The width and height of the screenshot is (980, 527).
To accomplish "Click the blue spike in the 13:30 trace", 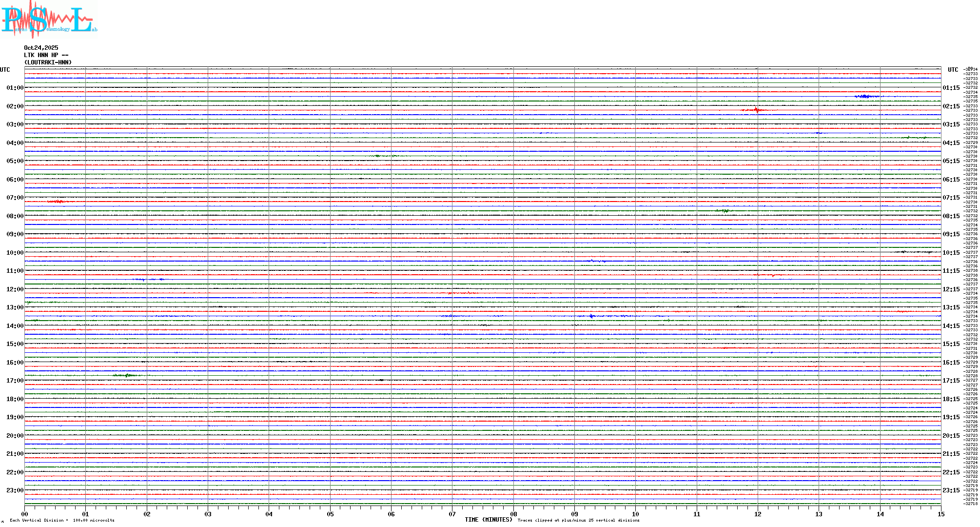I will click(591, 316).
